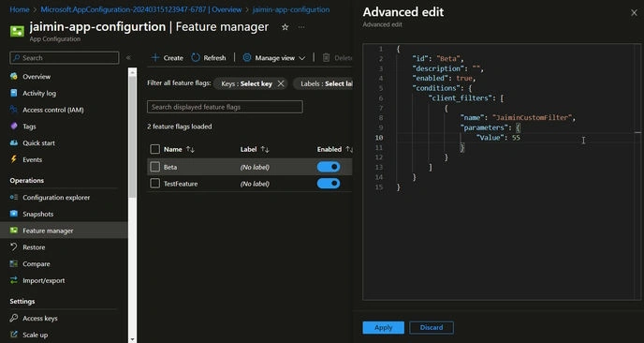Apply the advanced edit changes
Screen dimensions: 644x343
(383, 327)
